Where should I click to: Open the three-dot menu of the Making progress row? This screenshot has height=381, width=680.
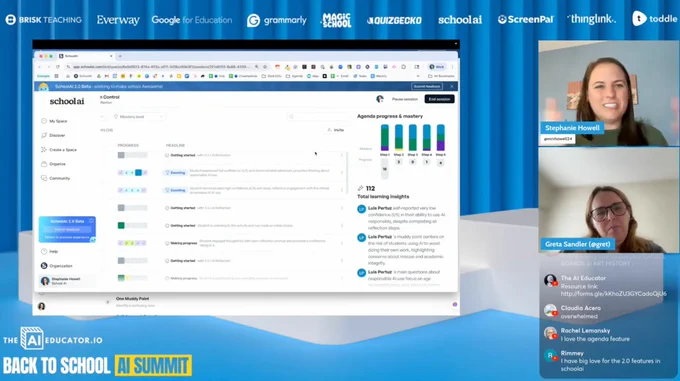(x=342, y=243)
